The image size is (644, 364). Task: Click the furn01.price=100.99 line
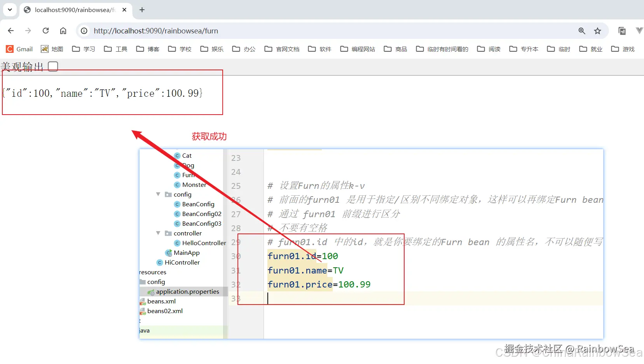pos(319,284)
